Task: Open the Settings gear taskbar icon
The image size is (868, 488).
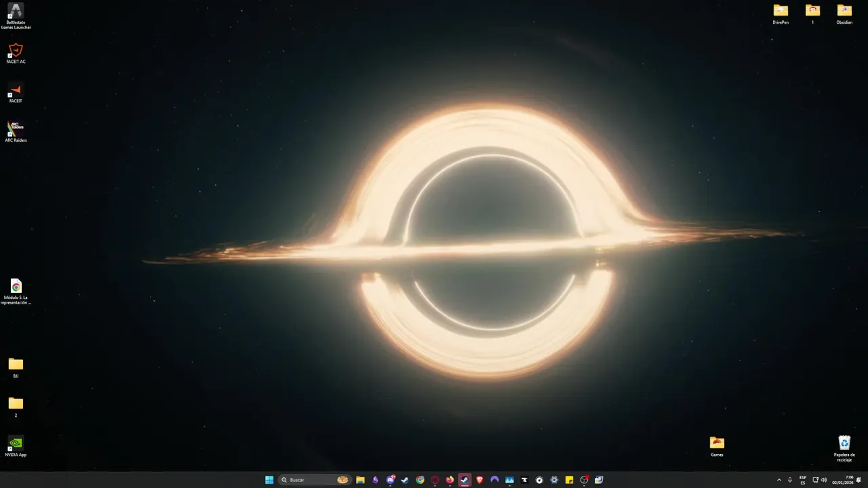Action: pyautogui.click(x=554, y=480)
